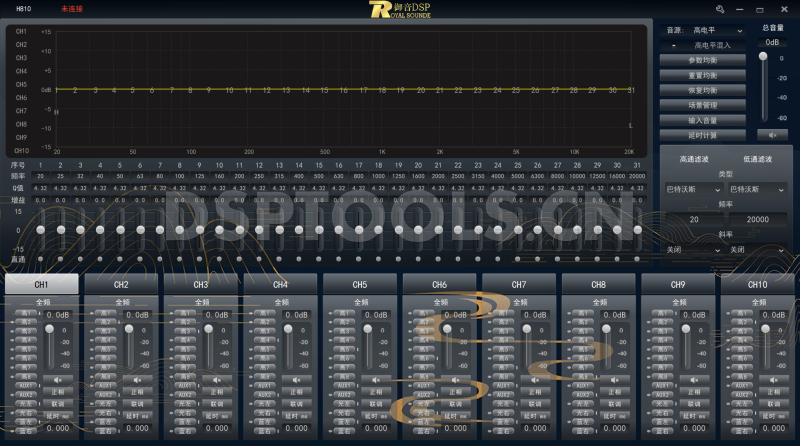Click the 恢复均衡 restore EQ button
800x446 pixels.
(703, 90)
